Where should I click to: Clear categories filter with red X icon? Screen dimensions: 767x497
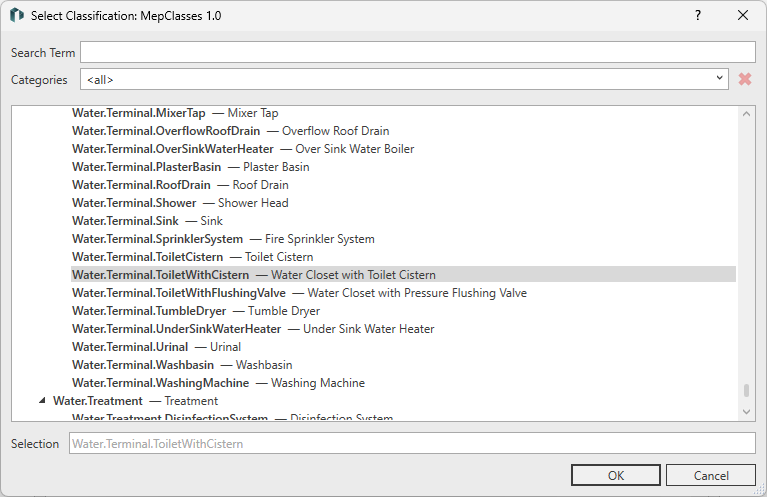(x=744, y=79)
